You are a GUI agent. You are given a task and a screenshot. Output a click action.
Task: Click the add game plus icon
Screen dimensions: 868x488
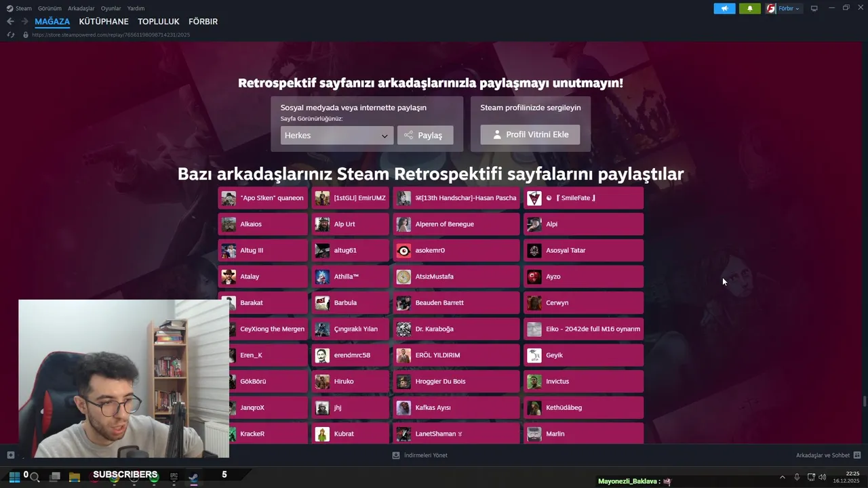[x=10, y=455]
